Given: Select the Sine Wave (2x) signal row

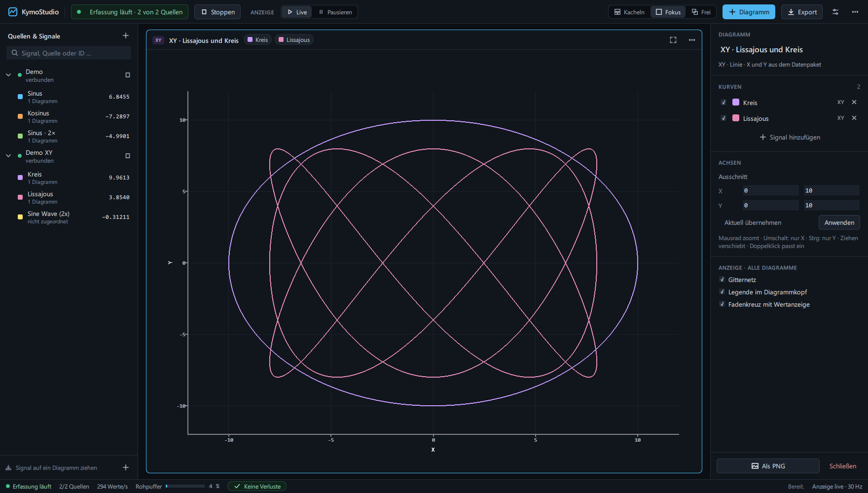Looking at the screenshot, I should tap(69, 217).
